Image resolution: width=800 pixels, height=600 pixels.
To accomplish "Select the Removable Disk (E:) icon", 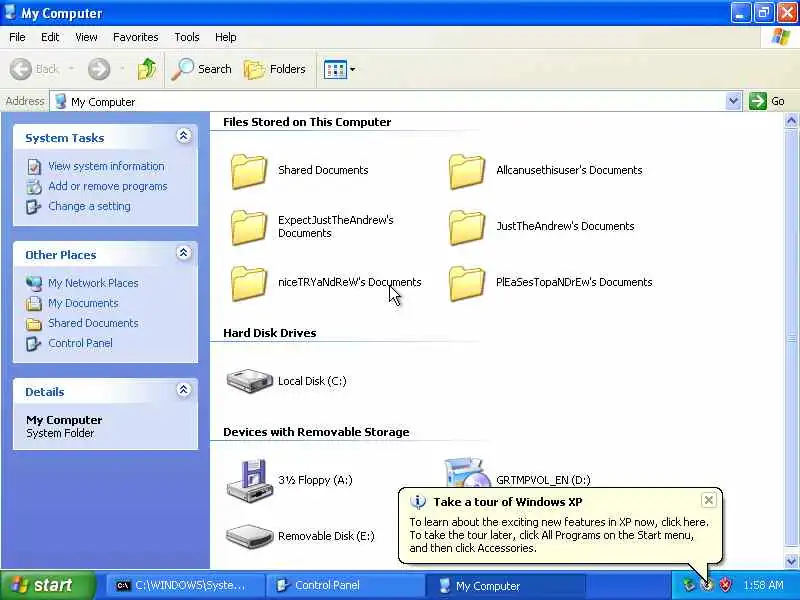I will click(x=249, y=536).
